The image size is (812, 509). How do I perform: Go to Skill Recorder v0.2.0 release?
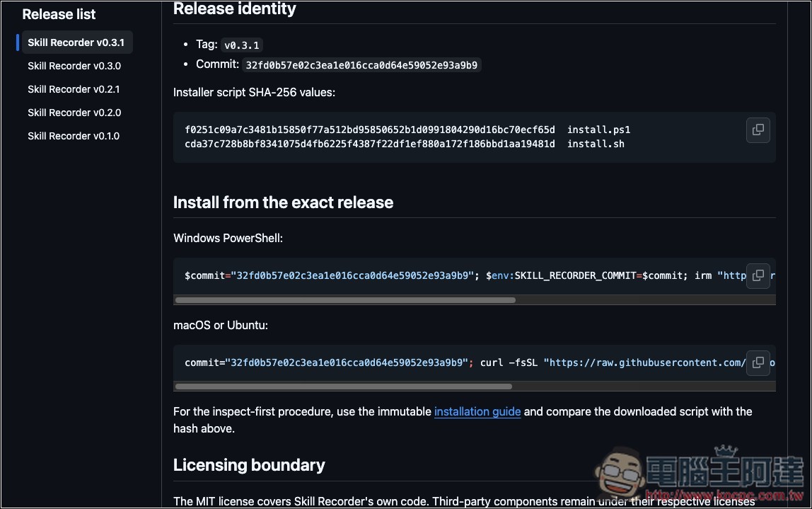[x=74, y=113]
